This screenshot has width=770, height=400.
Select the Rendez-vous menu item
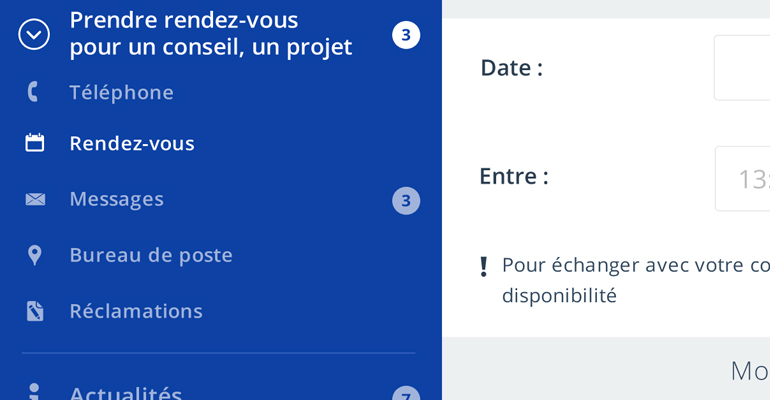point(132,143)
